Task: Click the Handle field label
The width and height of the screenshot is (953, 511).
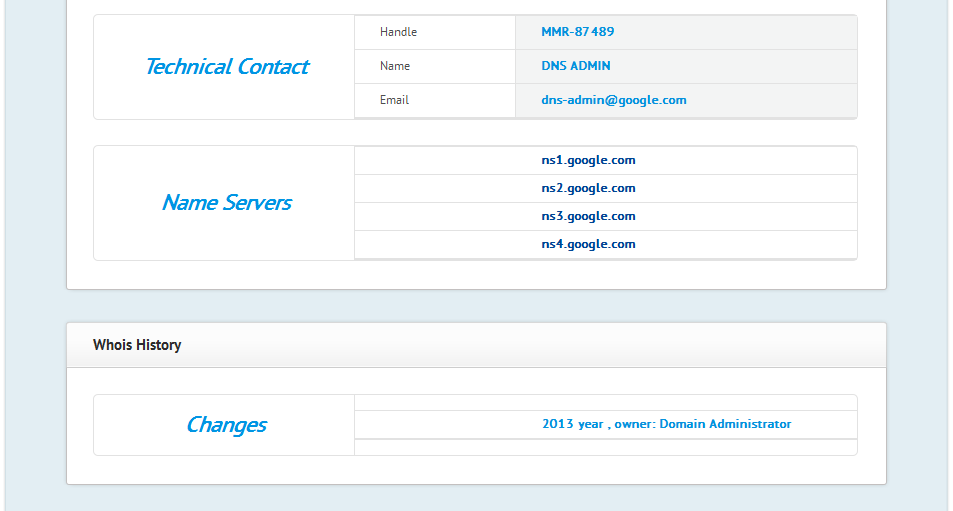Action: (x=398, y=32)
